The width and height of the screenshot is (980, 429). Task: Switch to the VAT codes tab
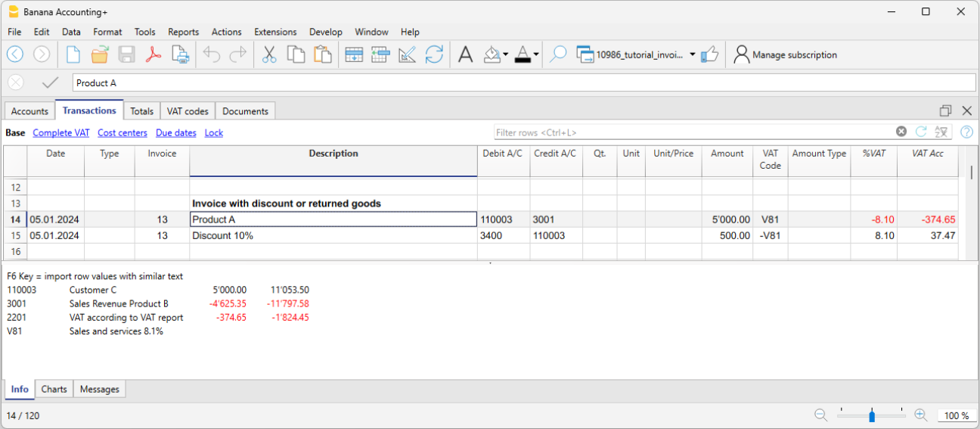pyautogui.click(x=188, y=111)
